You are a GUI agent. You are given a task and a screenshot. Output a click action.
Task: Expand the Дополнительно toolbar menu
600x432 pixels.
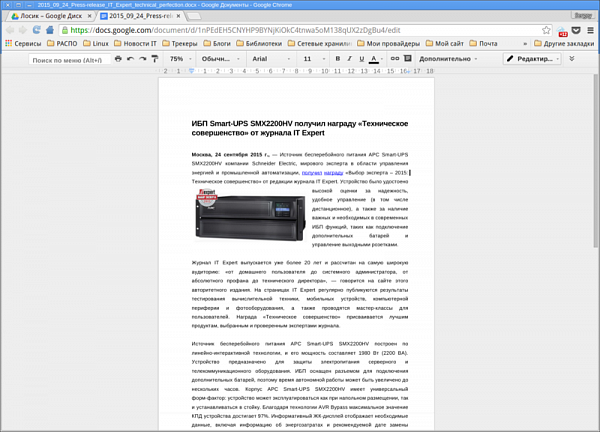(448, 59)
